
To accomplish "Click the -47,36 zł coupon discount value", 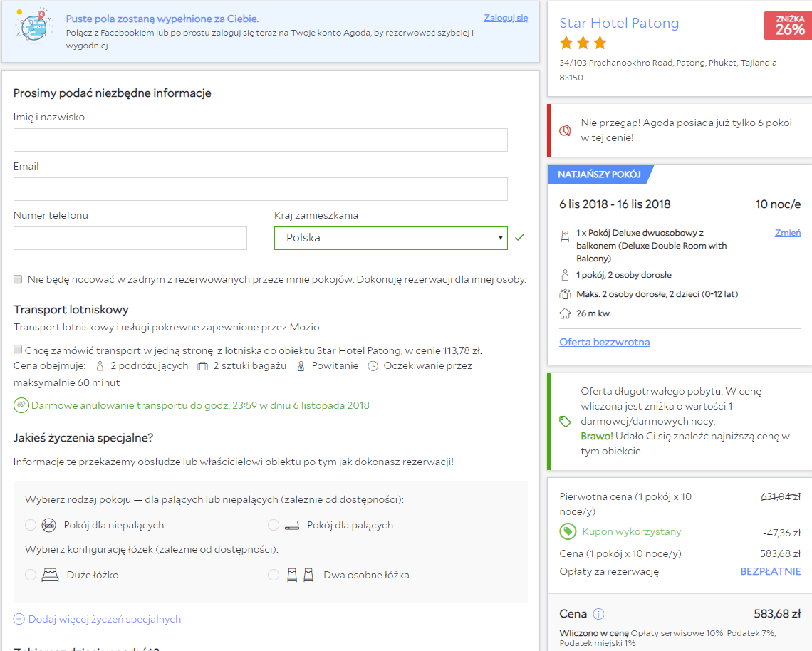I will pyautogui.click(x=781, y=533).
